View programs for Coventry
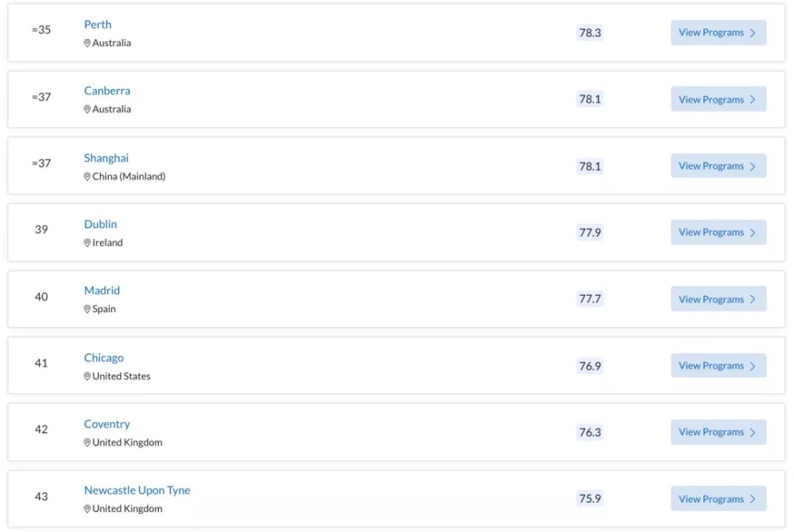This screenshot has width=794, height=532. (x=718, y=432)
